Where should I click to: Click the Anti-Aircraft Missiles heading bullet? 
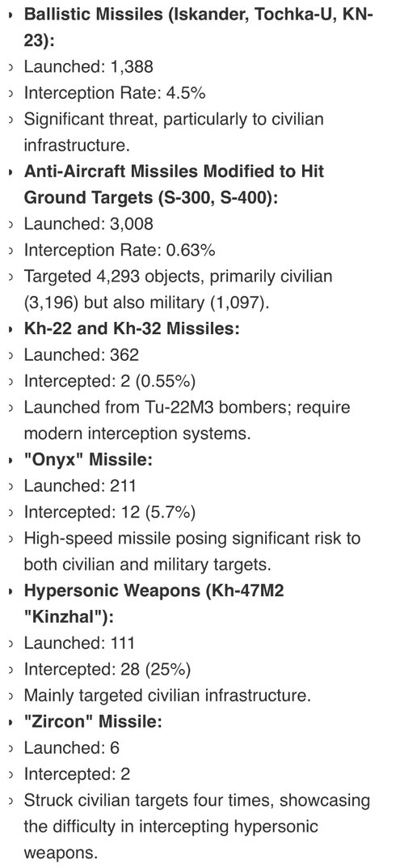(x=11, y=172)
